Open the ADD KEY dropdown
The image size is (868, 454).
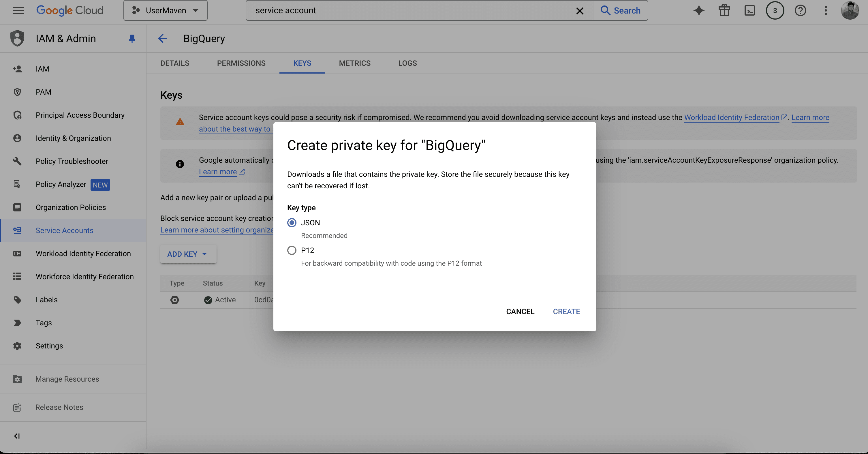pos(188,254)
